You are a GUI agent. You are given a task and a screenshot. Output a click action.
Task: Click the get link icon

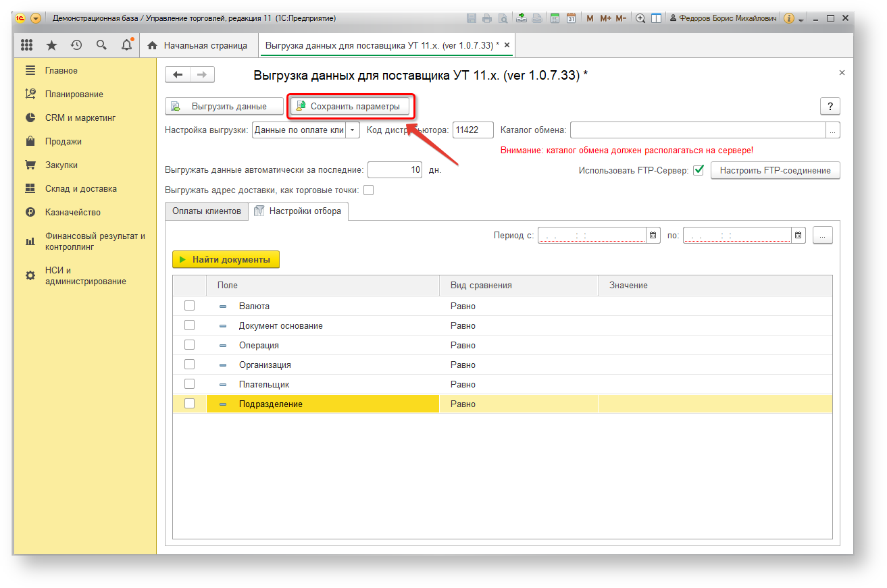click(522, 18)
